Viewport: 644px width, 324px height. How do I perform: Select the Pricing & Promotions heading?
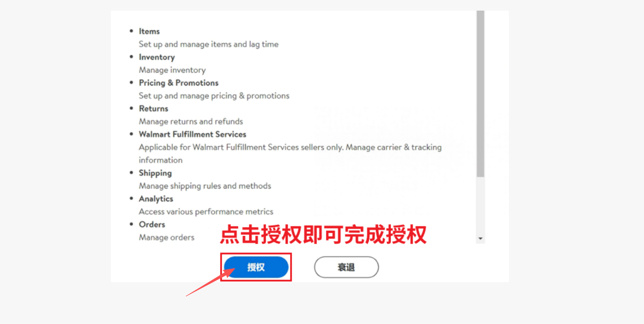pyautogui.click(x=178, y=83)
